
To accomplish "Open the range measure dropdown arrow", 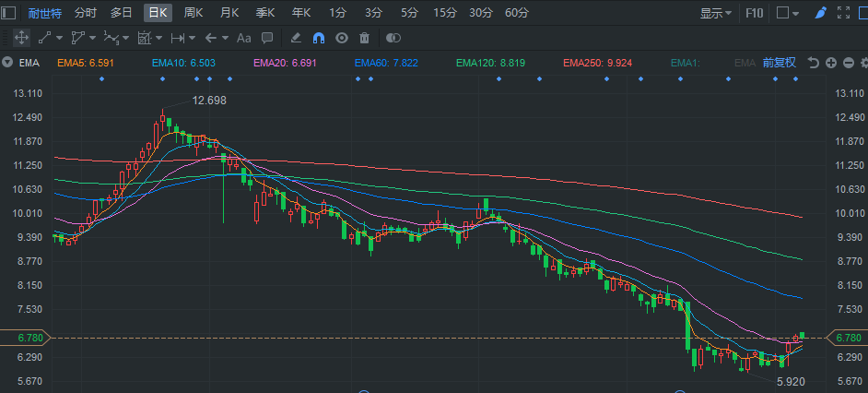I will [x=192, y=38].
